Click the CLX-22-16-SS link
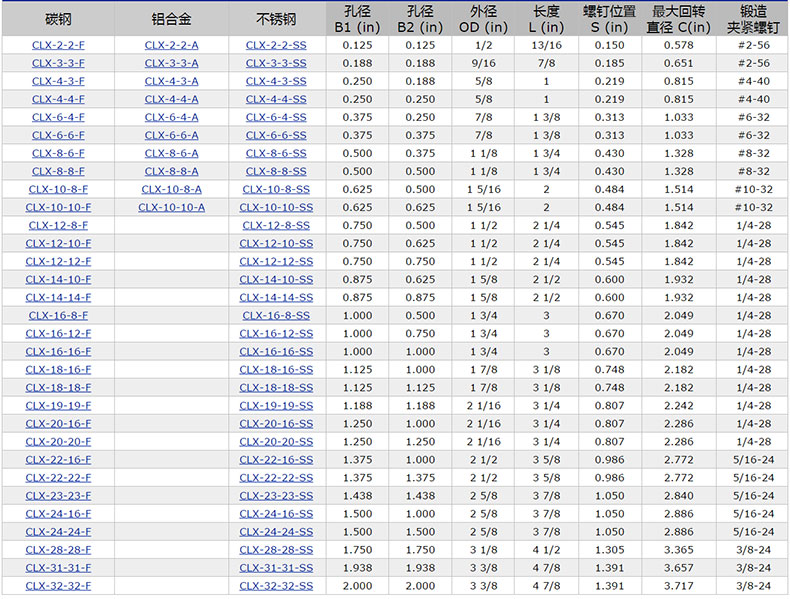 (276, 459)
